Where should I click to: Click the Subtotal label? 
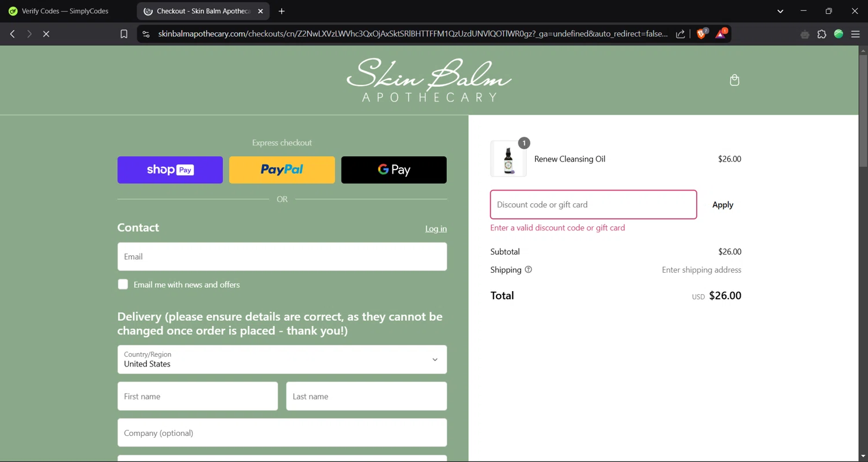coord(505,252)
